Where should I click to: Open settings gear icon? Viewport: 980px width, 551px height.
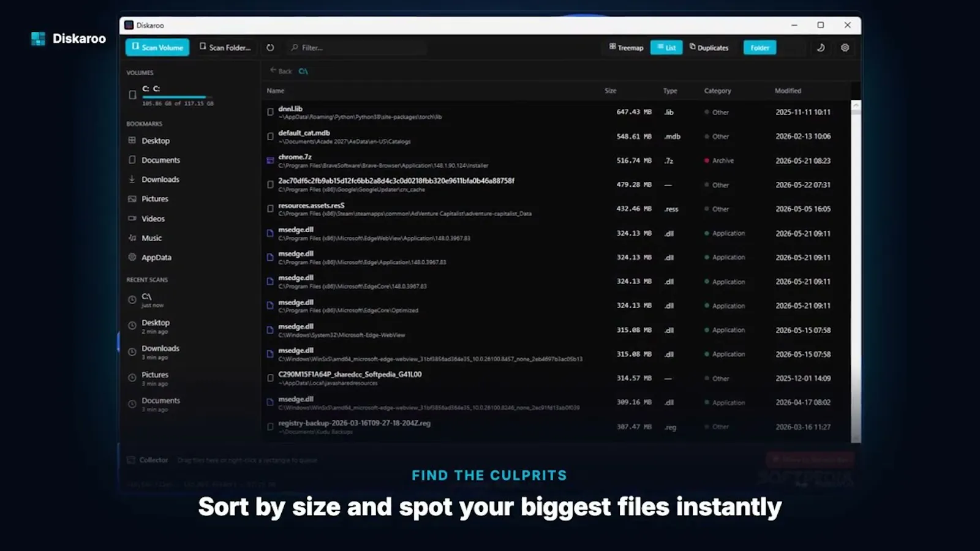tap(845, 47)
